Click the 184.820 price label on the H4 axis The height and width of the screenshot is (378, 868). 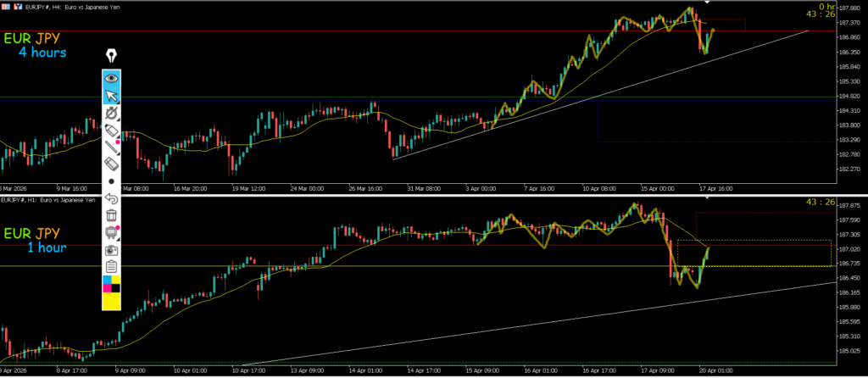point(849,97)
